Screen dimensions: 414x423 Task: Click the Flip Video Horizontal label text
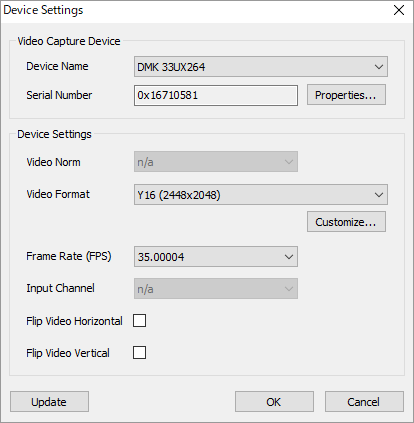point(74,321)
